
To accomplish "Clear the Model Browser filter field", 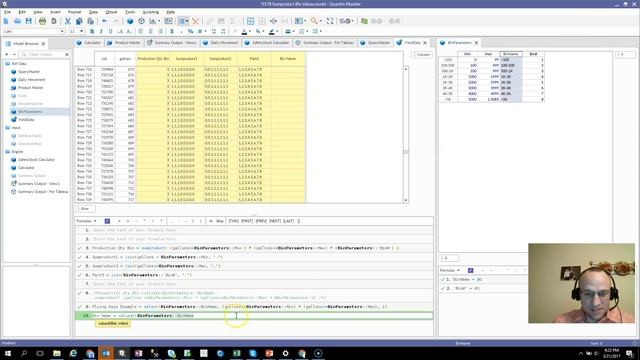I will click(x=67, y=54).
